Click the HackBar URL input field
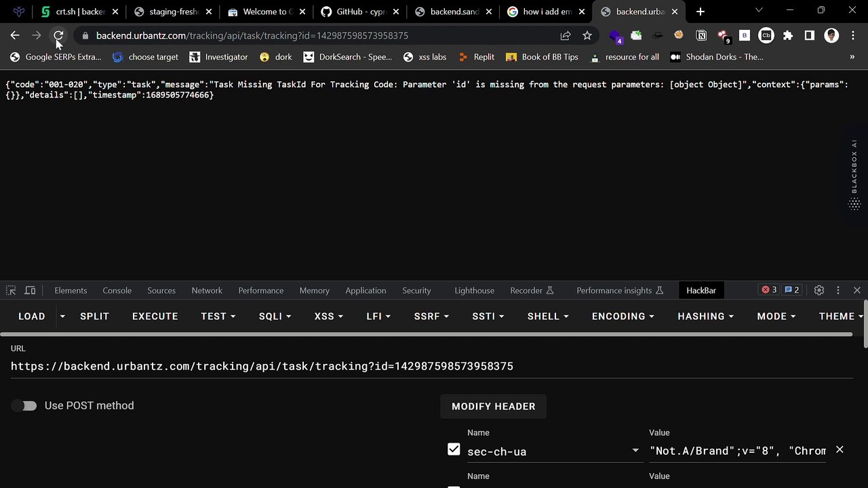 pyautogui.click(x=431, y=366)
